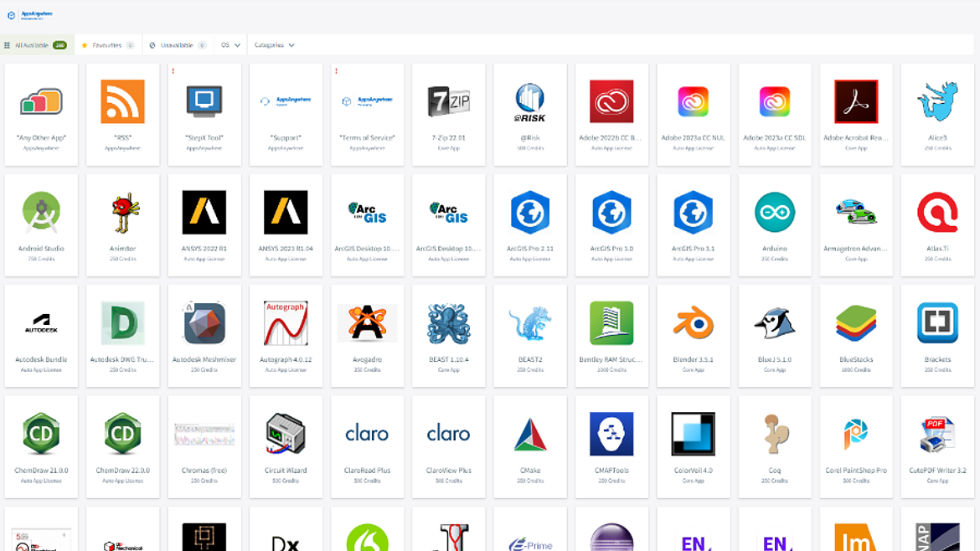Select the ANSYS 2022 R1 icon
This screenshot has width=980, height=551.
[x=204, y=213]
